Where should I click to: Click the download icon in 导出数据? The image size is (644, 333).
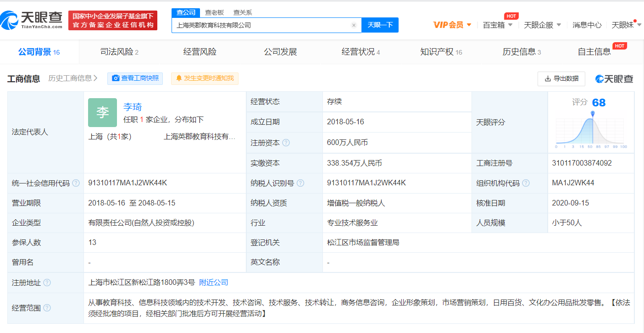[548, 78]
